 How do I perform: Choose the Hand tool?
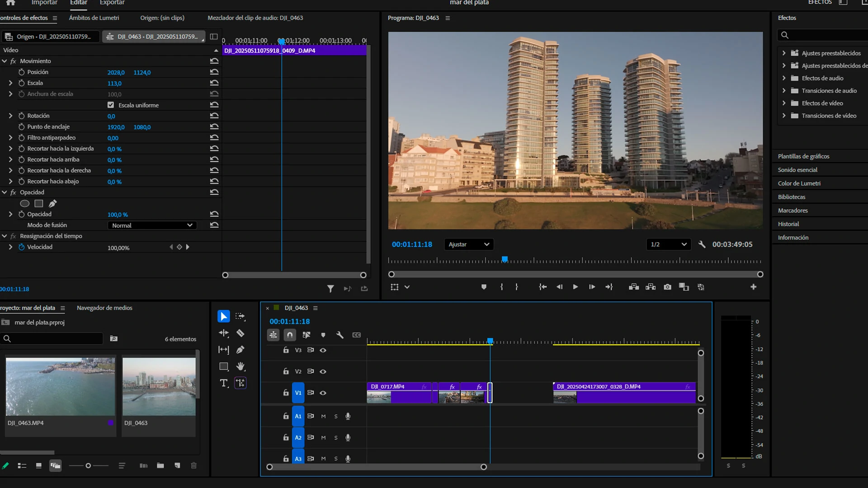[x=241, y=366]
